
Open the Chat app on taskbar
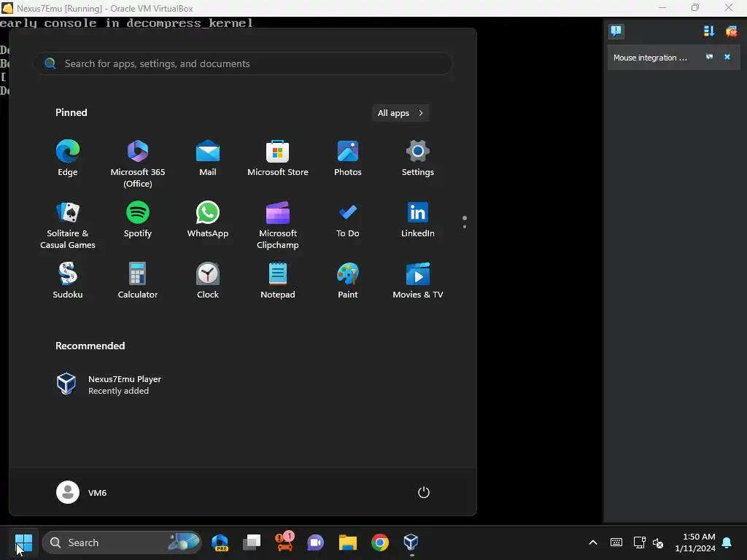tap(315, 542)
